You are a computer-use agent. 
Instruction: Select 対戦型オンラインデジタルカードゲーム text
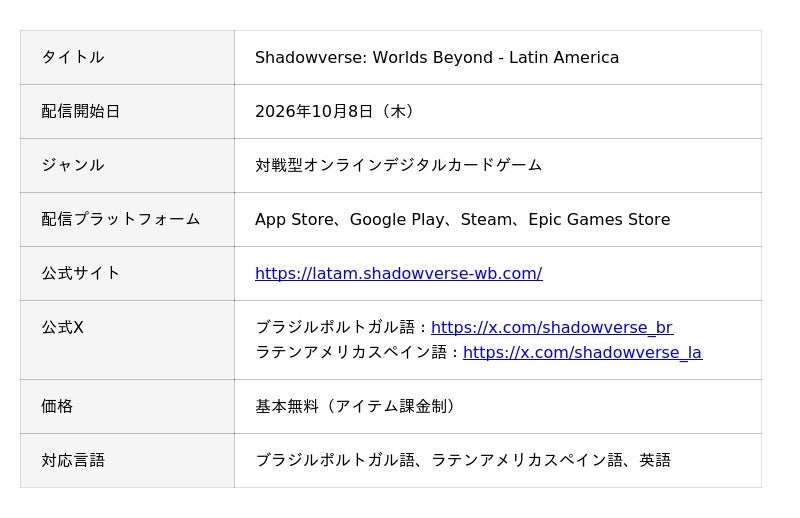(398, 165)
